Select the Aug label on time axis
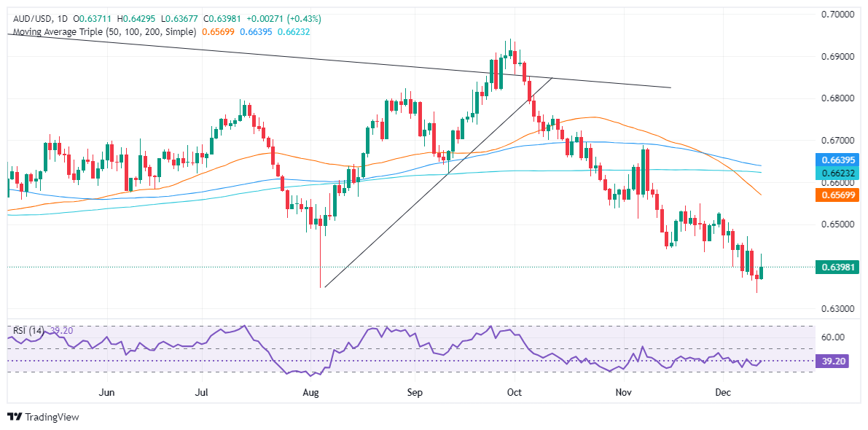This screenshot has height=430, width=868. click(311, 393)
